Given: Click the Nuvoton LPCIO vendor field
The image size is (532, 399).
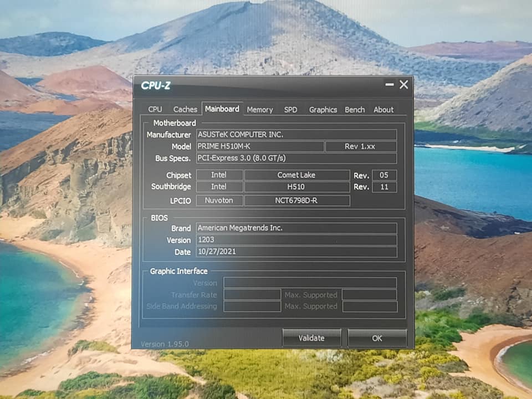Looking at the screenshot, I should point(219,201).
